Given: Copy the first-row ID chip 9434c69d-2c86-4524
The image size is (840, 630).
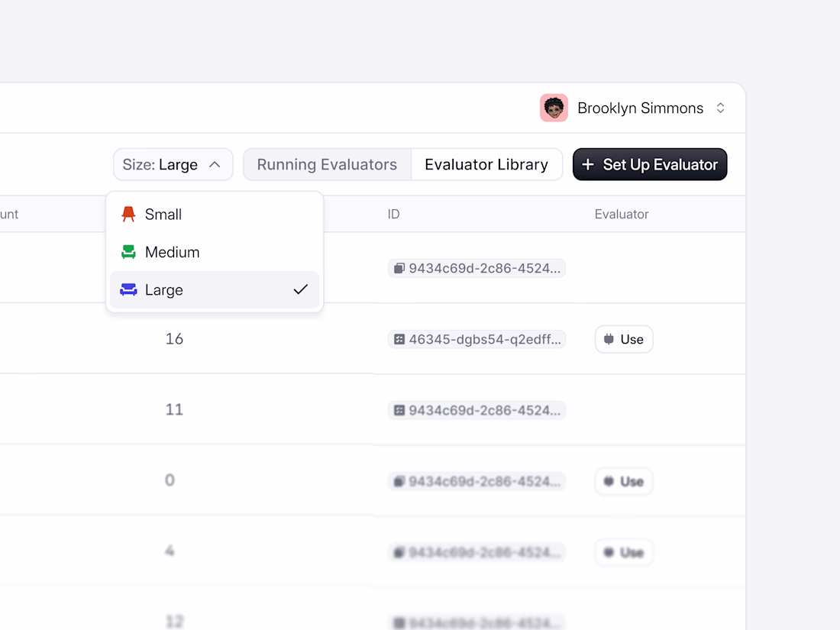Looking at the screenshot, I should tap(477, 268).
